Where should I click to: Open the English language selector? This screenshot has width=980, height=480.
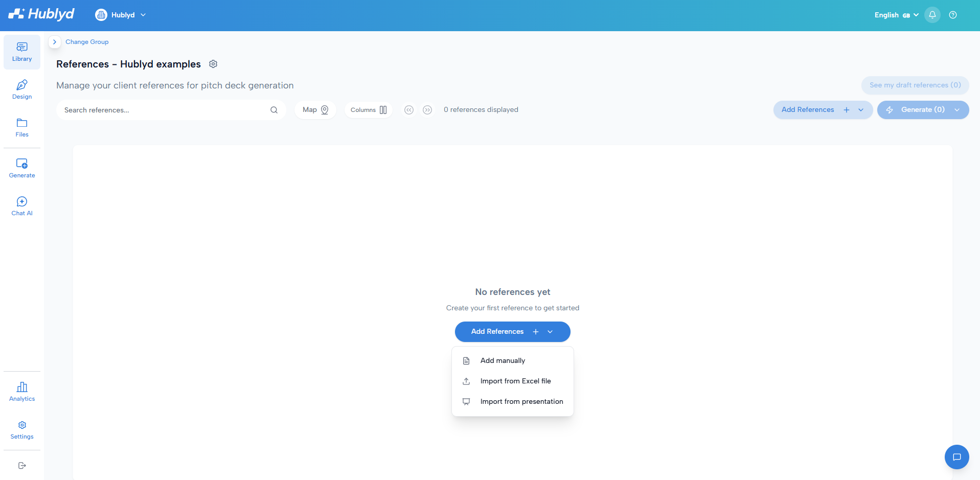tap(896, 15)
